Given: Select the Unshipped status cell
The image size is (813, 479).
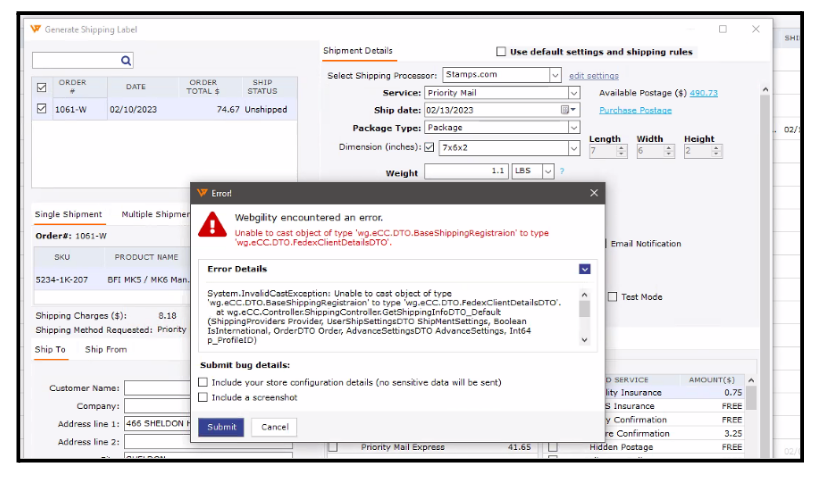Looking at the screenshot, I should 266,109.
